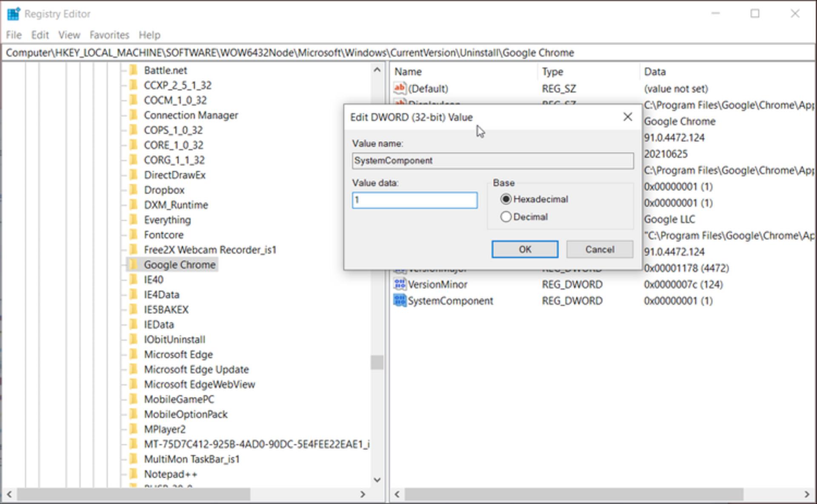Select the MPlayer2 key

click(x=165, y=429)
